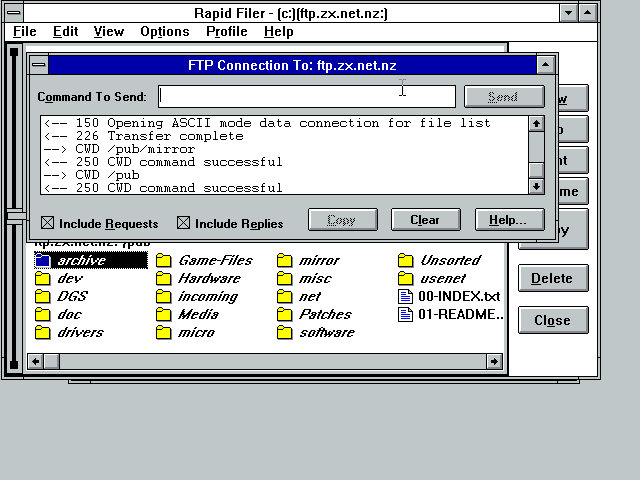Select the software folder icon
The image size is (640, 480).
(285, 333)
